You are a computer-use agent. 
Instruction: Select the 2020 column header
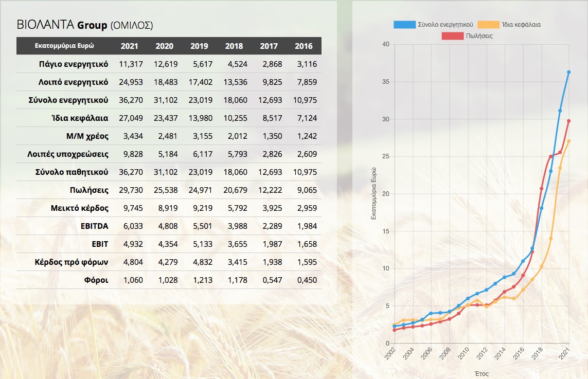coord(164,46)
